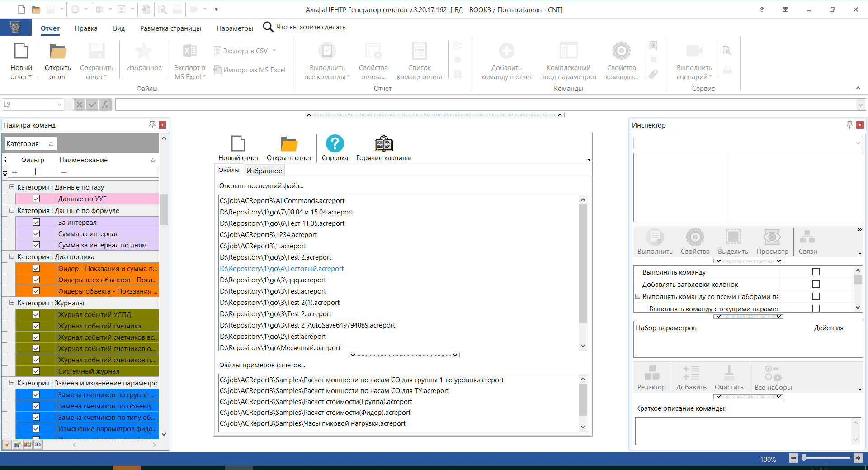The height and width of the screenshot is (470, 868).
Task: Pin the Палитра команд panel
Action: coord(152,125)
